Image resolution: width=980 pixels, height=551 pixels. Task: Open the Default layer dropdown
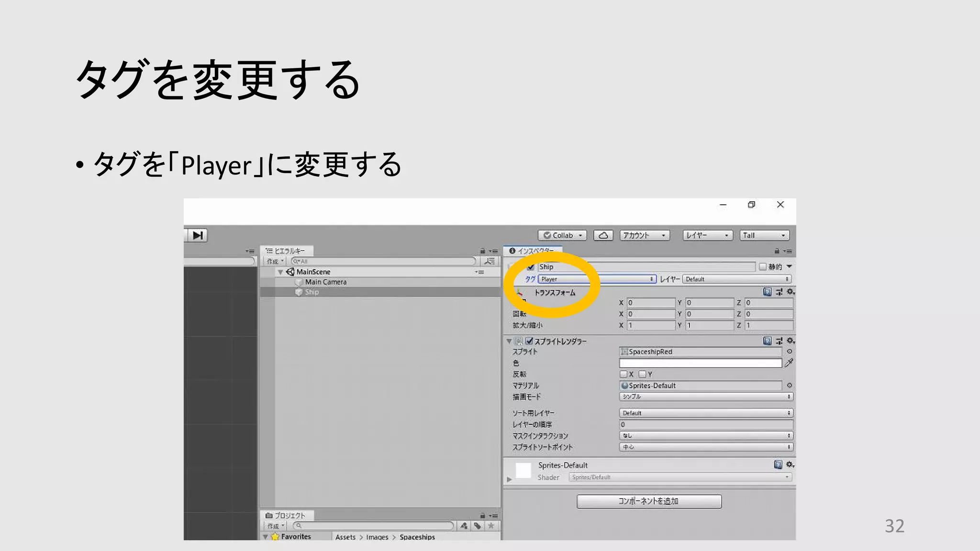(737, 279)
